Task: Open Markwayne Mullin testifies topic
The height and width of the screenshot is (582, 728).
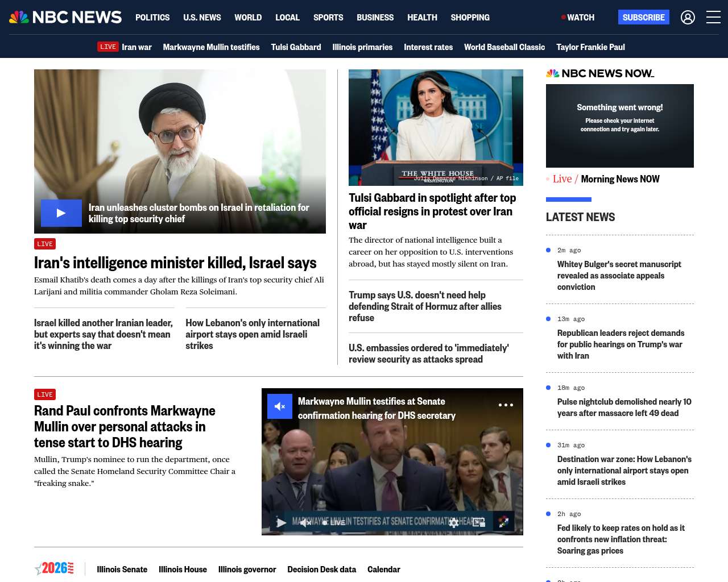Action: pos(211,47)
